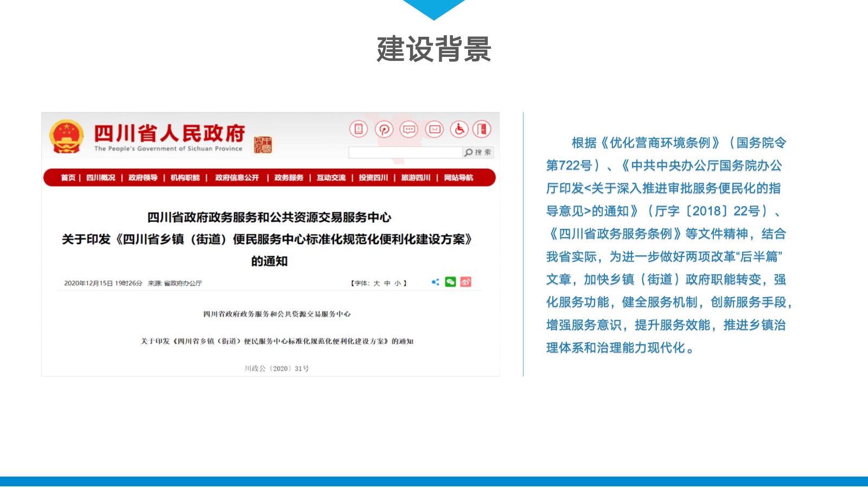Open the wheelchair accessibility icon
This screenshot has width=868, height=488.
[x=459, y=129]
